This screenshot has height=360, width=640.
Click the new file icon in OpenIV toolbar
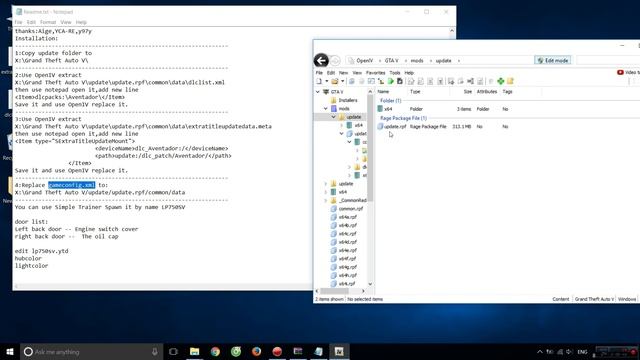(319, 81)
